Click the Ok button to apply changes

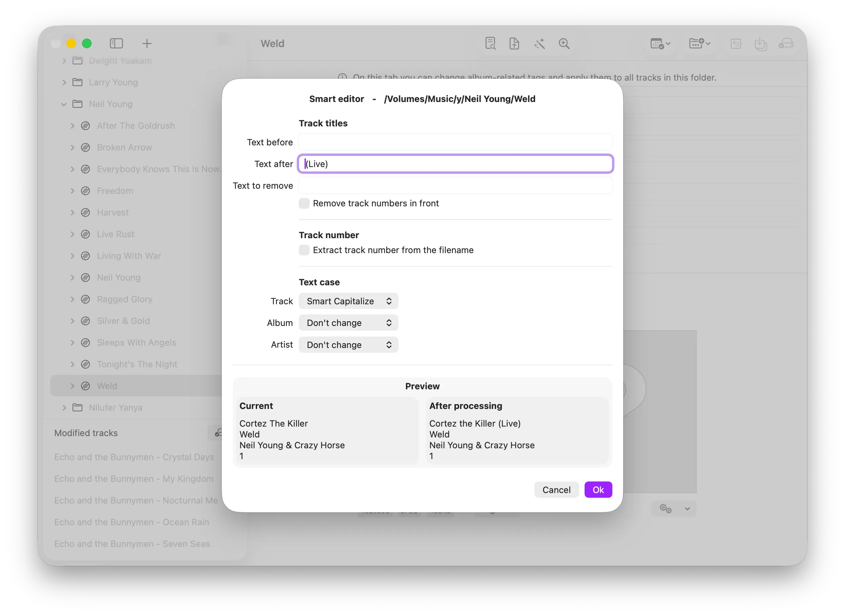point(598,490)
